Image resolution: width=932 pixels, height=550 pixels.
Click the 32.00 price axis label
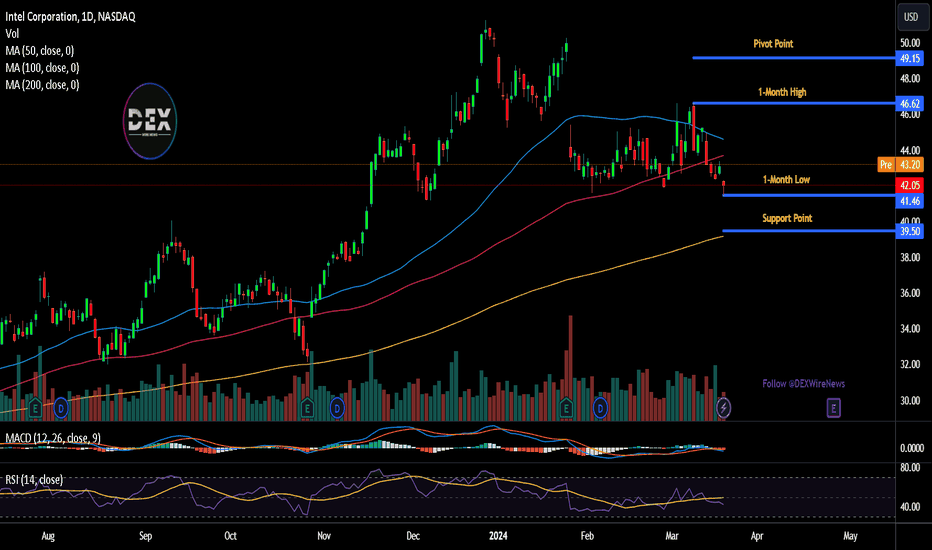pyautogui.click(x=910, y=364)
